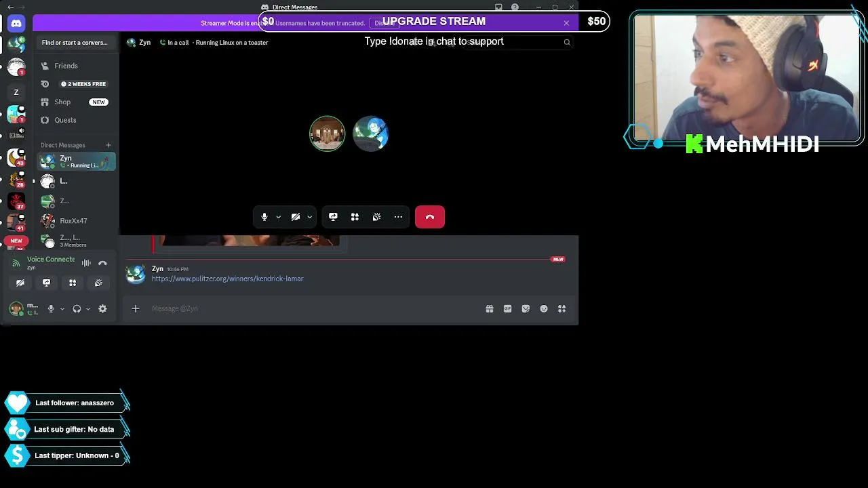
Task: Share your screen from call controls
Action: [333, 217]
